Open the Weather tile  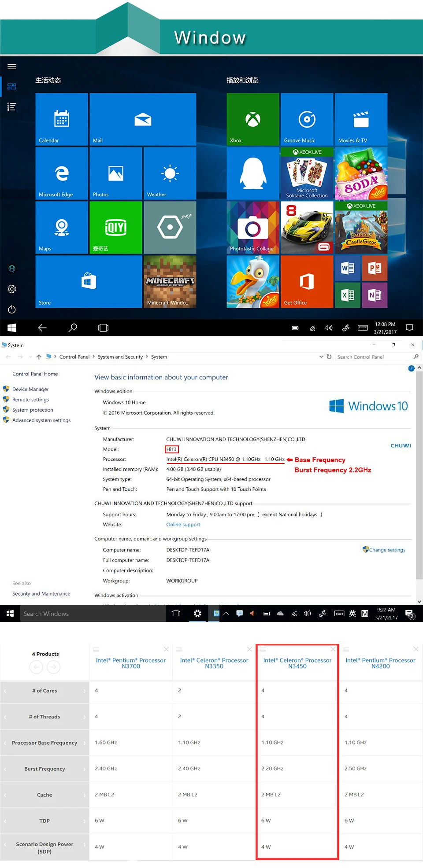click(x=170, y=173)
